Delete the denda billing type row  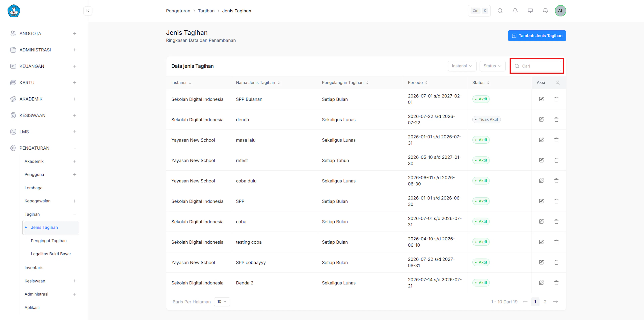(x=556, y=120)
